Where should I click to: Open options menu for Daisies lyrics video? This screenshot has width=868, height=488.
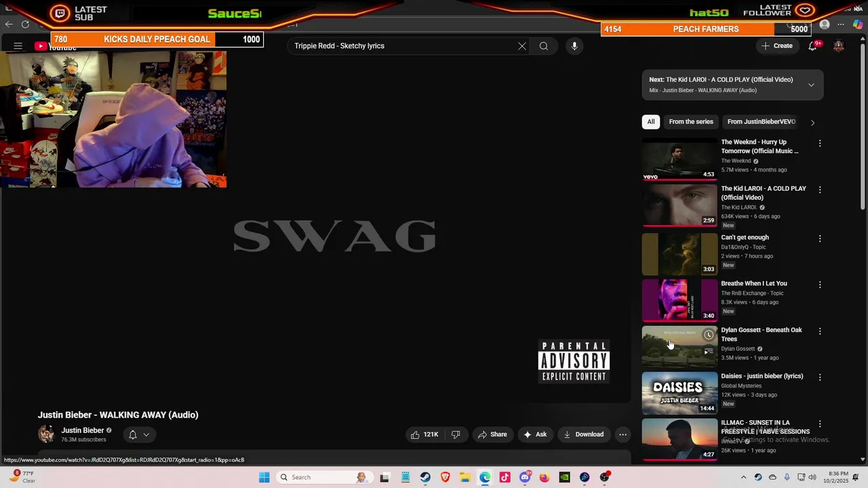click(820, 377)
